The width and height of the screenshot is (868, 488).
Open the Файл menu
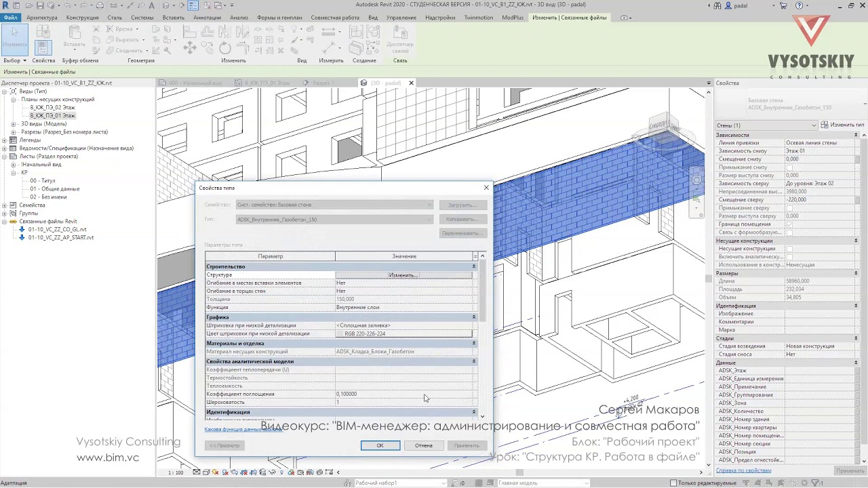coord(10,18)
